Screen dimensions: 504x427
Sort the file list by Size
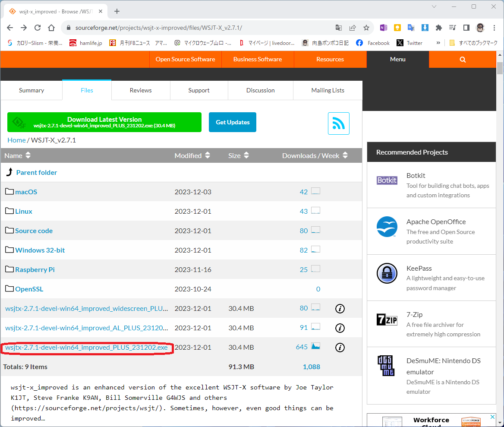239,155
